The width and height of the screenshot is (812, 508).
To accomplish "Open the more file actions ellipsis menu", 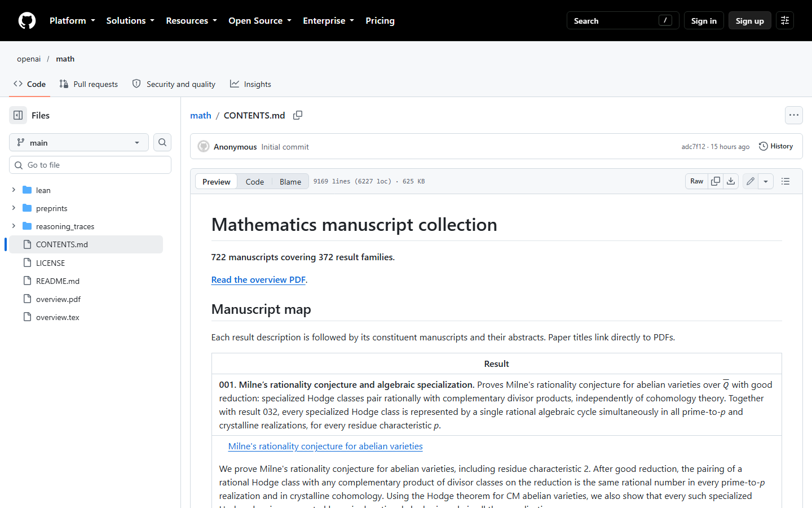I will pos(794,115).
